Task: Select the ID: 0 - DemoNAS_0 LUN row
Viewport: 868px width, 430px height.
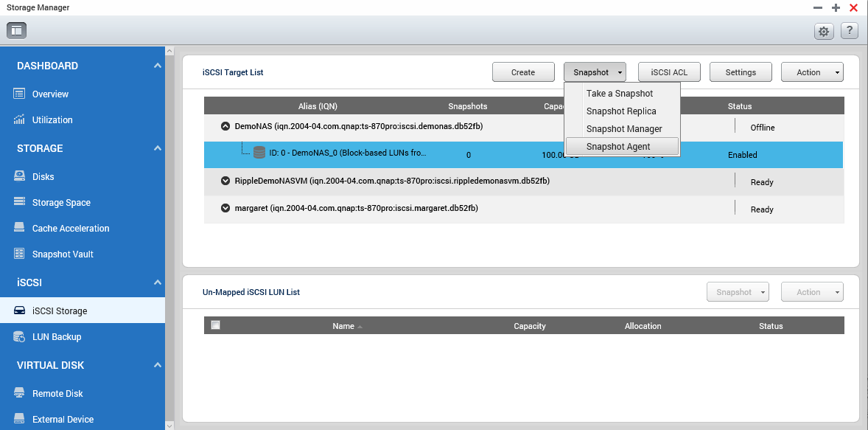Action: click(x=523, y=155)
